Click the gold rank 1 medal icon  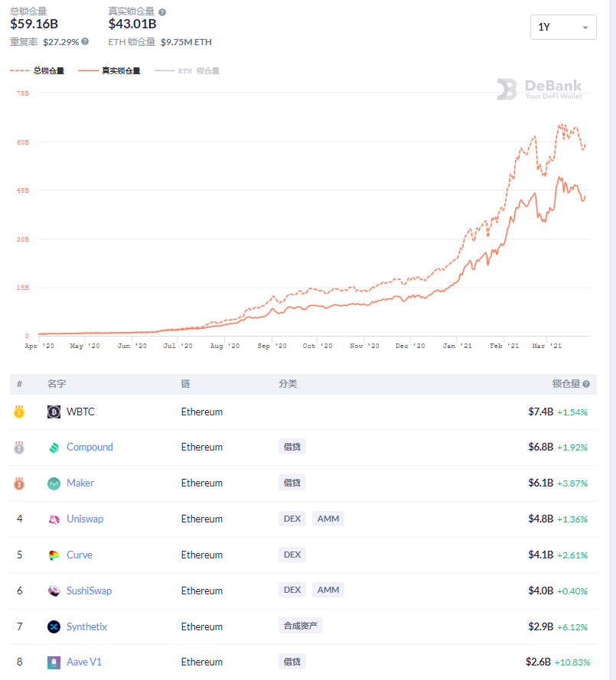pos(19,412)
